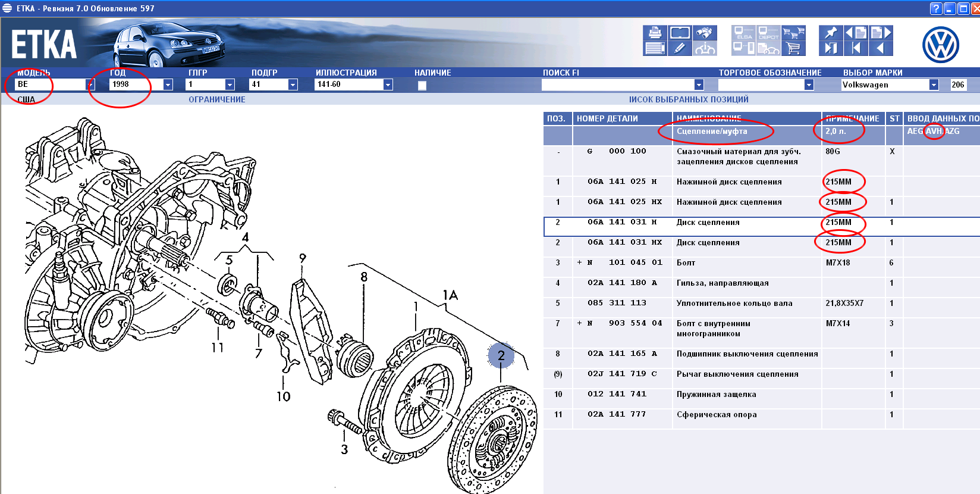This screenshot has height=494, width=980.
Task: Select lubricant part G 000 100
Action: [617, 151]
